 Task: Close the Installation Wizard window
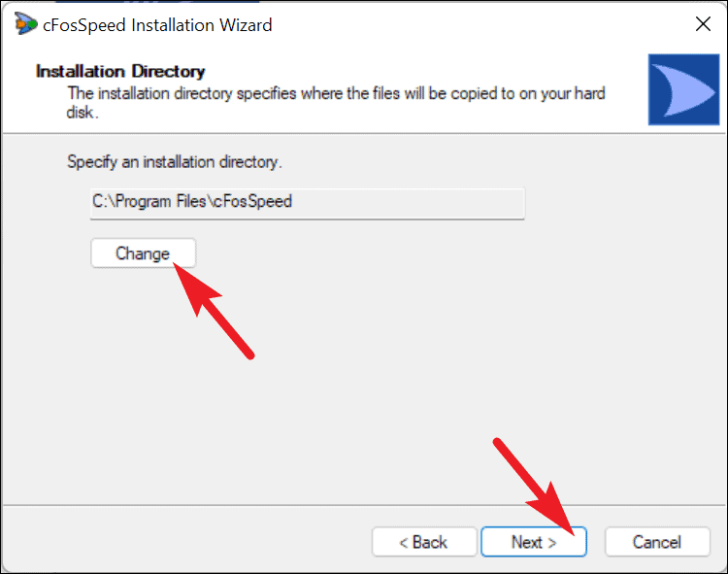pyautogui.click(x=703, y=24)
